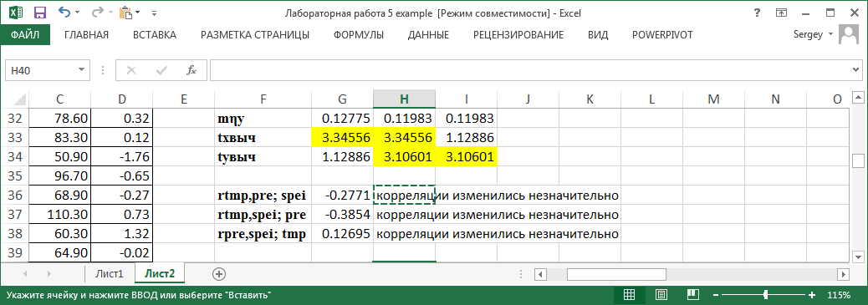Switch to sheet Лист1
This screenshot has height=305, width=868.
(x=109, y=273)
